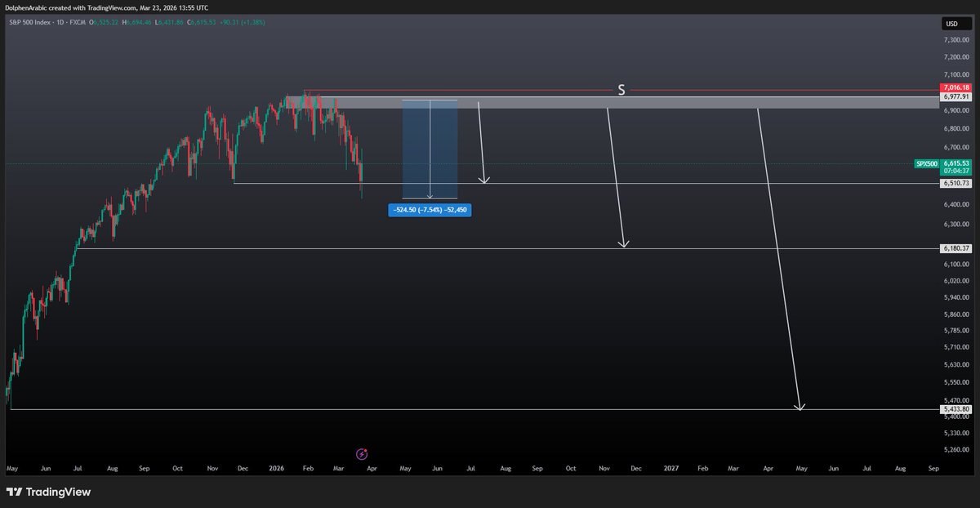Select the red 7,016.18 price label

tap(955, 87)
